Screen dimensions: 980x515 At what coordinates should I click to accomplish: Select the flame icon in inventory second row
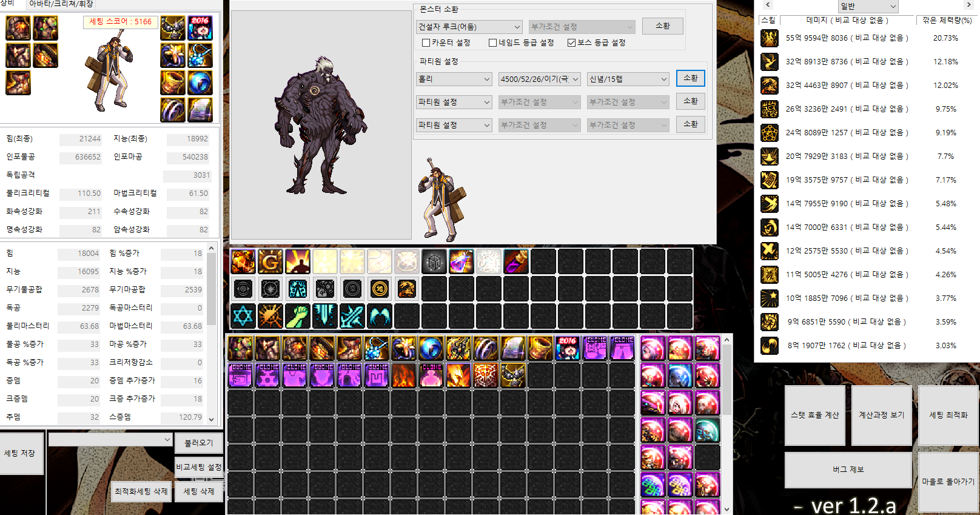click(x=404, y=375)
